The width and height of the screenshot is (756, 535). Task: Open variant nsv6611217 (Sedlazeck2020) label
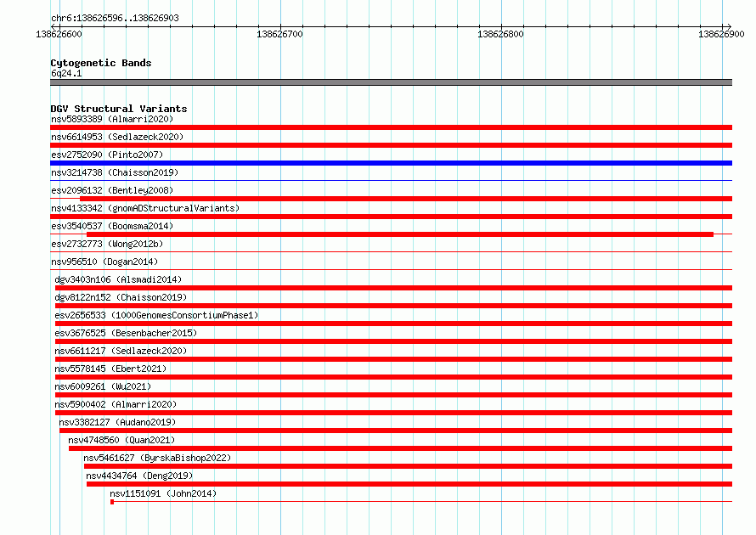click(121, 351)
